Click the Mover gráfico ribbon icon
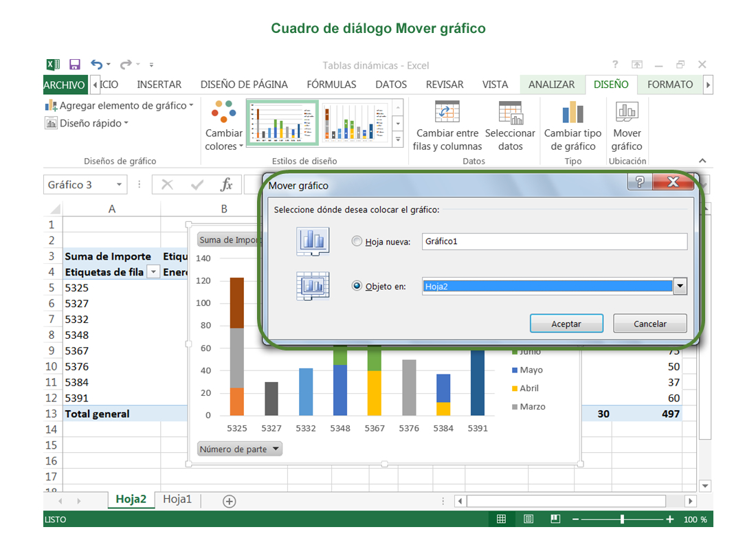This screenshot has width=756, height=536. click(627, 112)
